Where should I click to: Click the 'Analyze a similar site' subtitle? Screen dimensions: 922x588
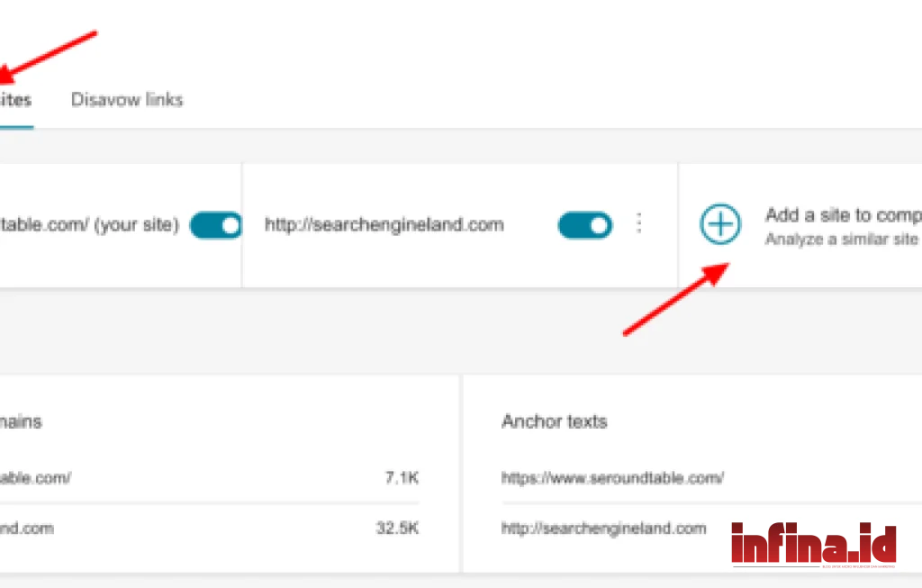842,240
